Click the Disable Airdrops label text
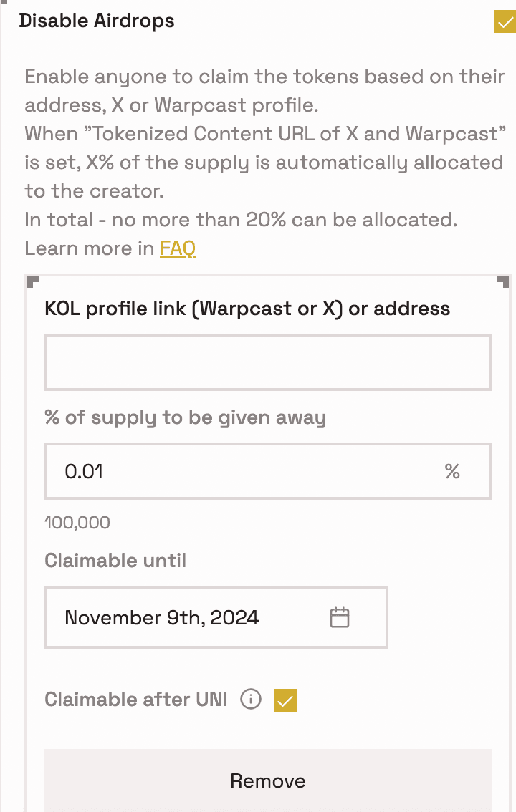Image resolution: width=516 pixels, height=812 pixels. click(97, 21)
